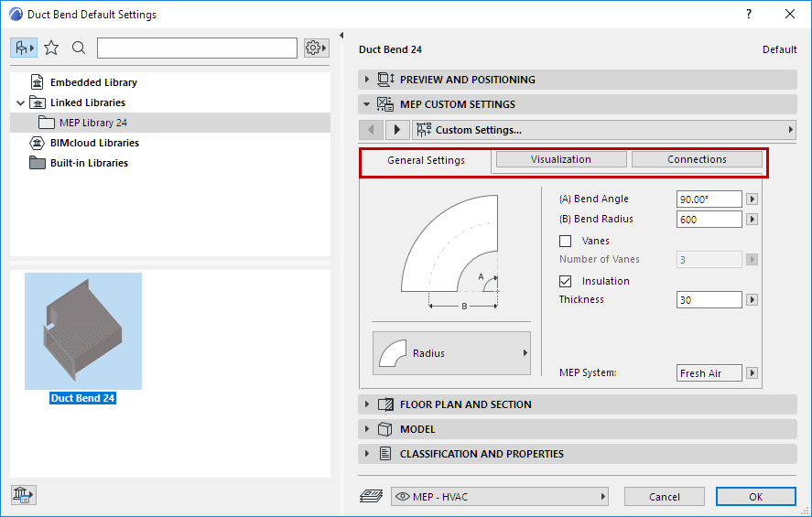Select the Built-in Libraries folder

[89, 163]
